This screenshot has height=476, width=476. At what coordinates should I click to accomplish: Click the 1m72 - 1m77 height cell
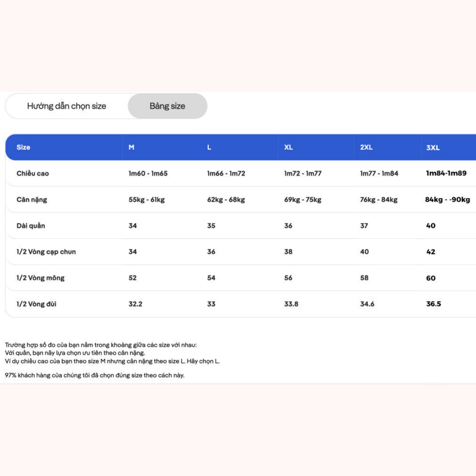click(303, 173)
